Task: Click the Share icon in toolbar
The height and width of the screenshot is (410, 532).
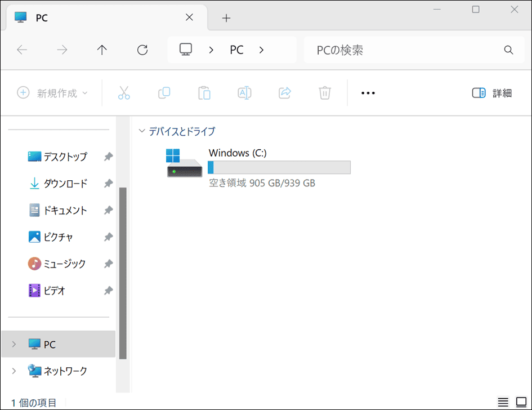Action: click(x=285, y=93)
